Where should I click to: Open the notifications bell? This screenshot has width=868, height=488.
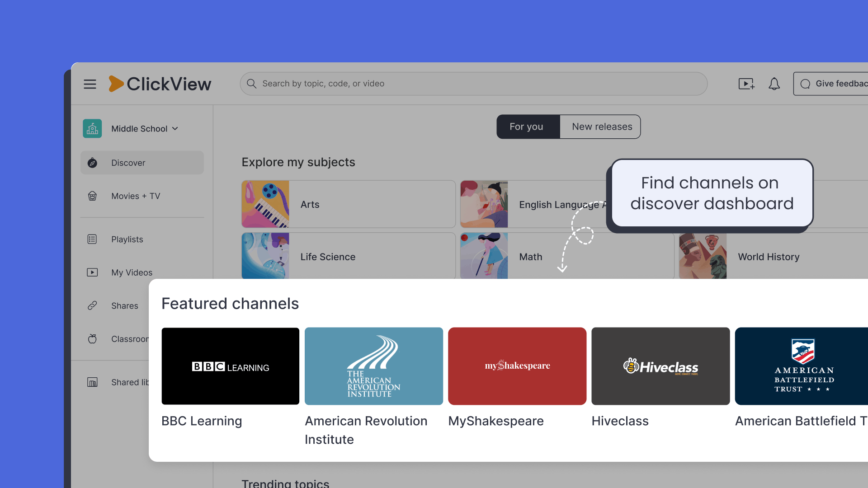click(774, 84)
